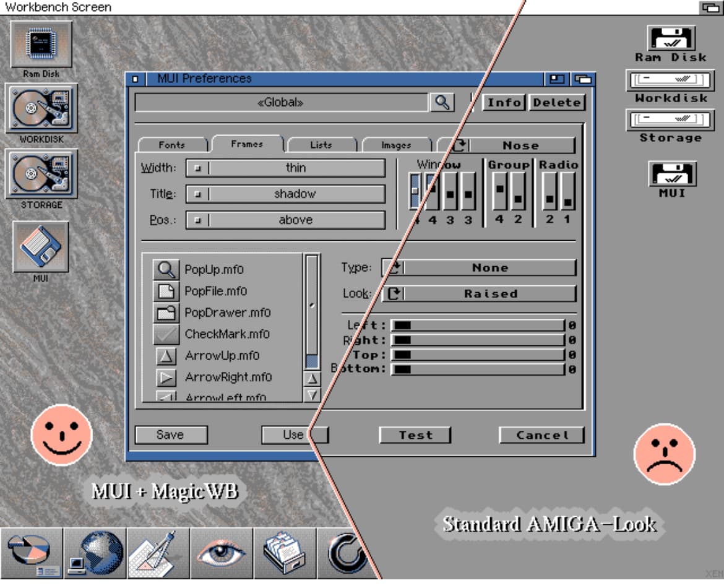724x588 pixels.
Task: Click the image list up arrow
Action: [x=312, y=379]
